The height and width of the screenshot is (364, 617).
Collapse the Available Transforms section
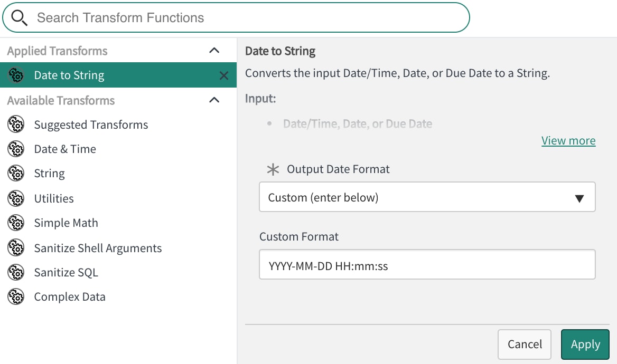(214, 100)
